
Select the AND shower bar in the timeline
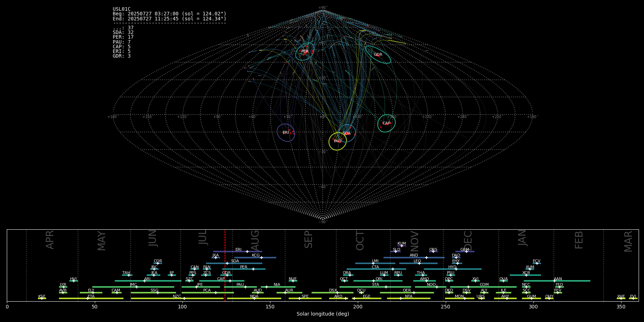(414, 258)
